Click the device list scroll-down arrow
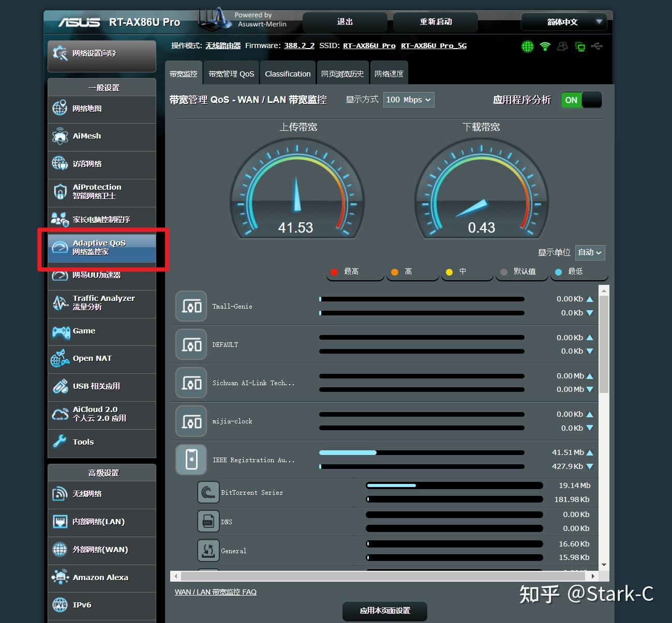This screenshot has width=672, height=623. pos(604,565)
